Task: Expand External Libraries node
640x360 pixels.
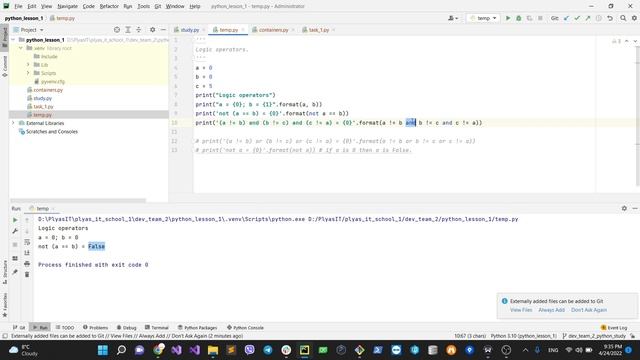Action: (x=13, y=123)
